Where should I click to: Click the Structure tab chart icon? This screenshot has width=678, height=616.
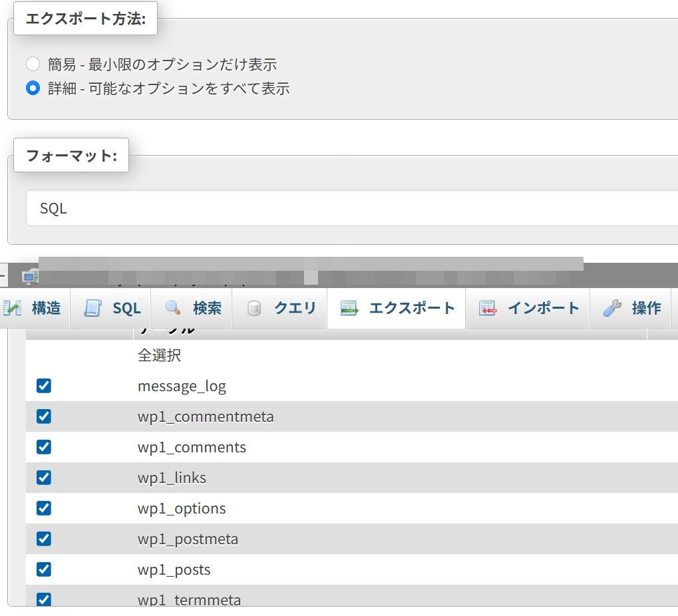coord(12,308)
